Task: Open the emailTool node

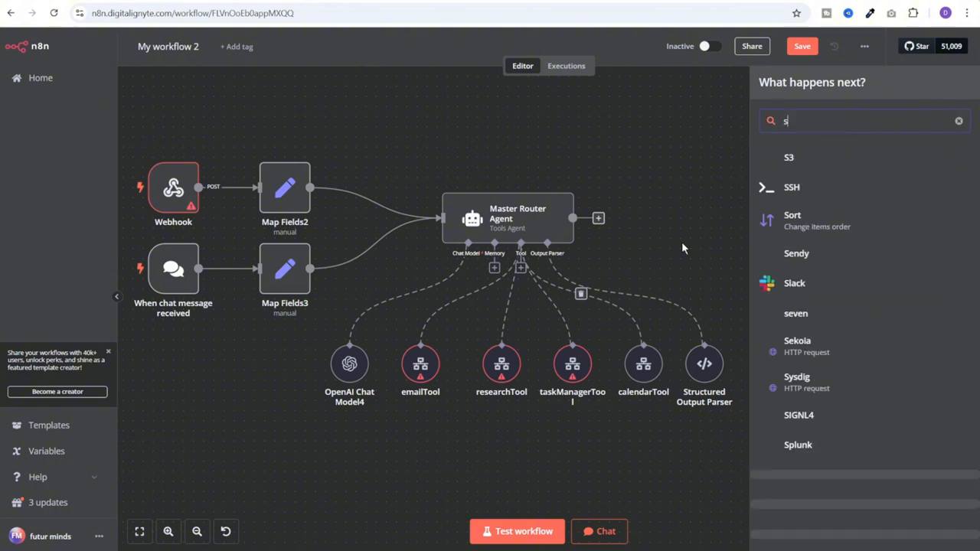Action: click(x=420, y=364)
